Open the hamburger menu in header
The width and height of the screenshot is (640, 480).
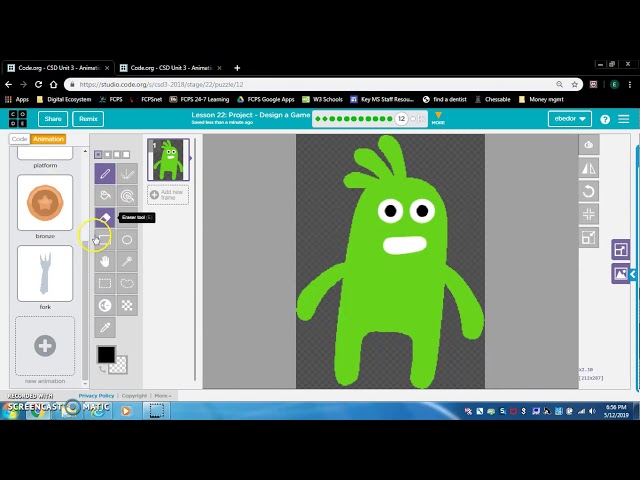[x=623, y=119]
